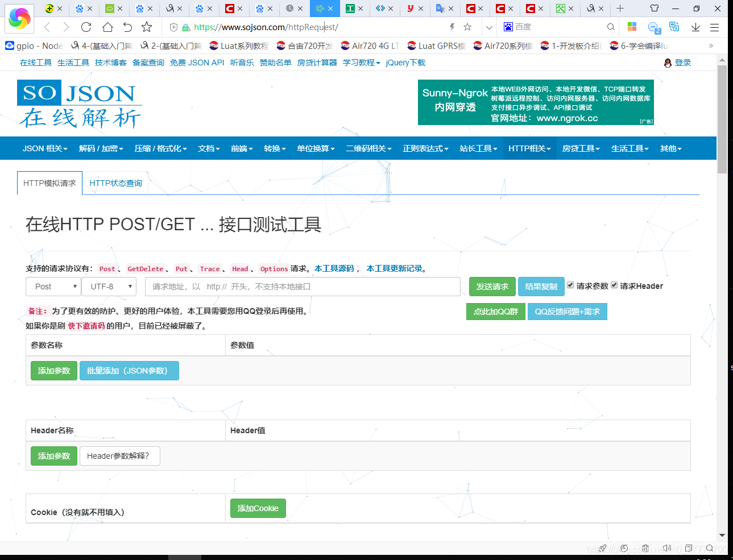Open the downloads arrow icon

click(x=695, y=27)
